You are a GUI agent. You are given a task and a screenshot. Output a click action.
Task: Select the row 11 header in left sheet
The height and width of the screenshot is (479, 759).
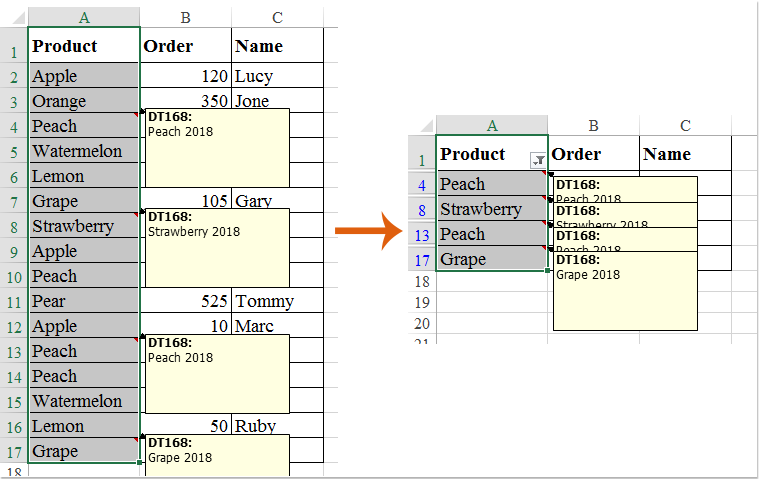click(14, 301)
